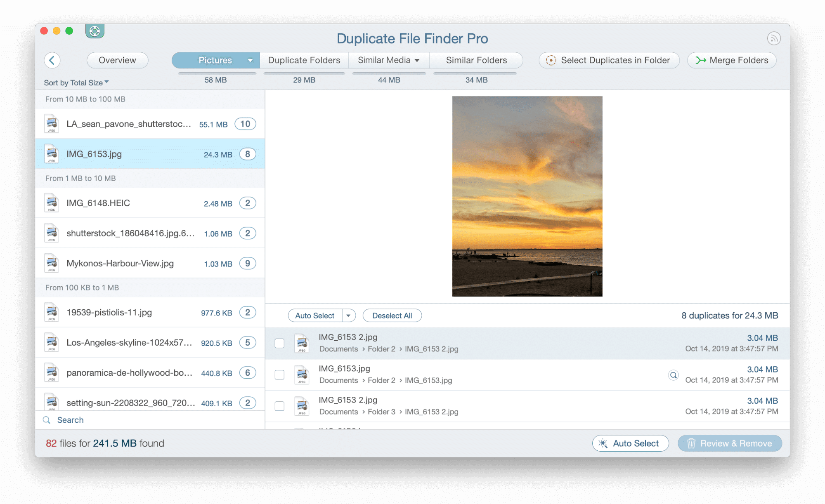Select Mykonos-Harbour-View.jpg in the sidebar list
The image size is (825, 504).
120,263
